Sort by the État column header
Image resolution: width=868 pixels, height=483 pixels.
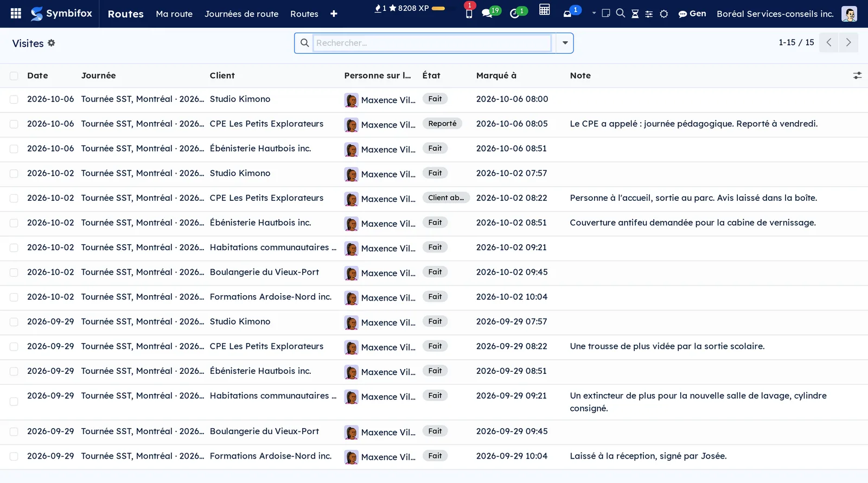(x=431, y=75)
